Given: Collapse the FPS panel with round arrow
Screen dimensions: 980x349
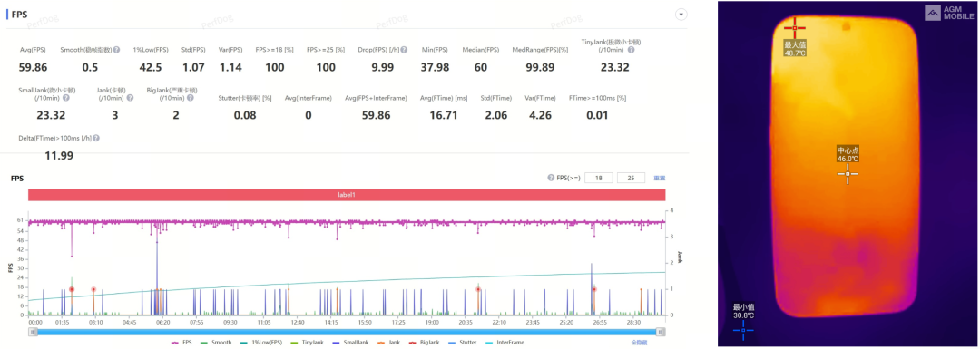Looking at the screenshot, I should [x=681, y=14].
